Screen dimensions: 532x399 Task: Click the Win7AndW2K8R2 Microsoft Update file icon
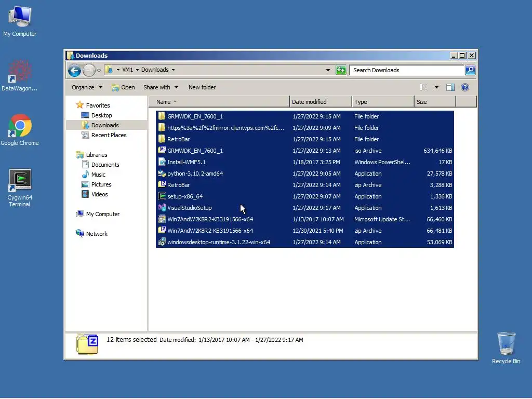(x=162, y=219)
